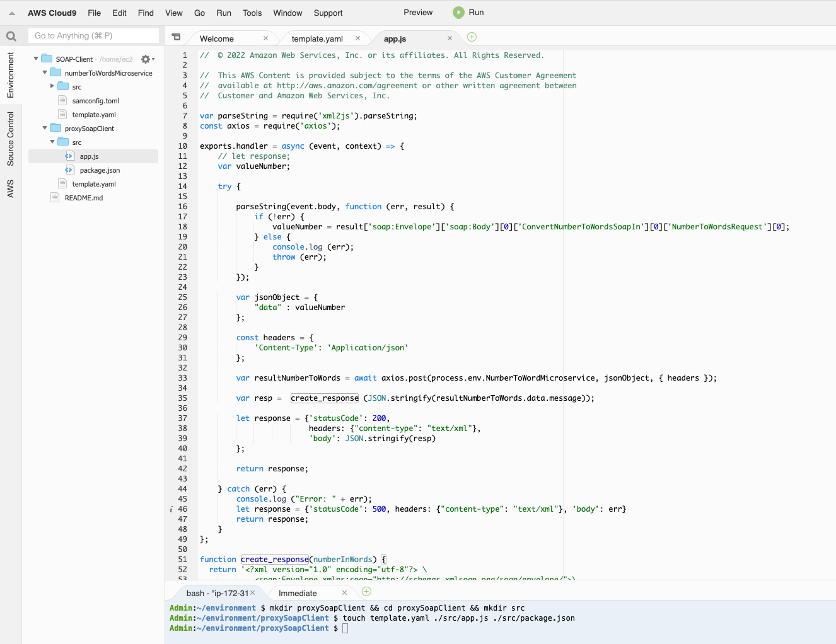Open package.json in the file tree
This screenshot has width=836, height=644.
click(x=100, y=170)
